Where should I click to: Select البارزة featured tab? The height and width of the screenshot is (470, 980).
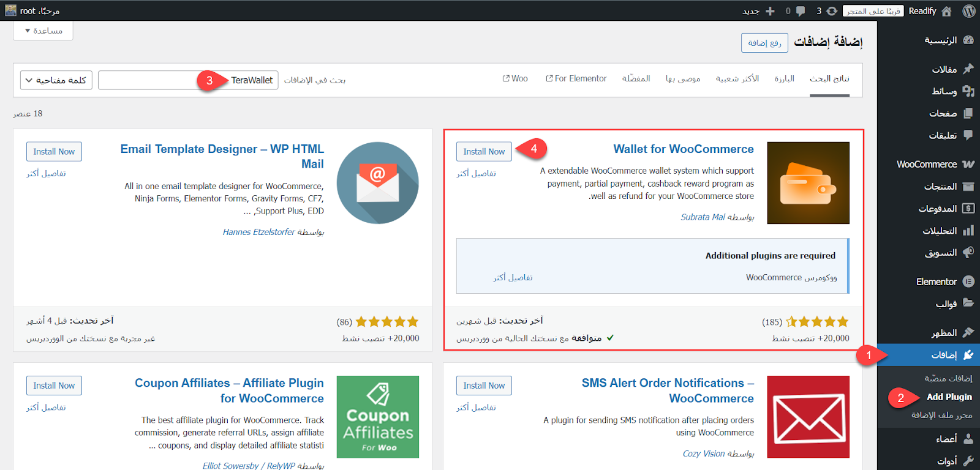[784, 79]
